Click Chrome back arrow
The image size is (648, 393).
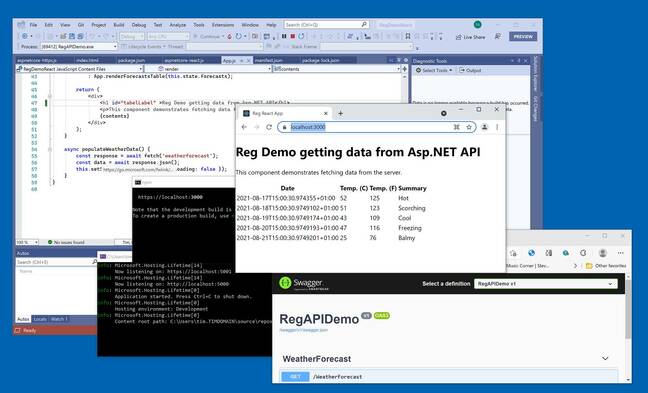[244, 127]
